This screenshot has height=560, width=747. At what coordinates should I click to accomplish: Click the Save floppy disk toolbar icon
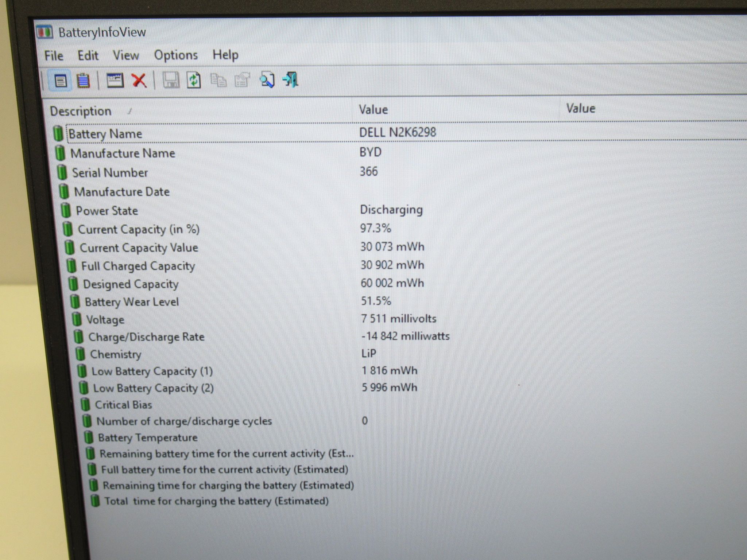[x=170, y=80]
